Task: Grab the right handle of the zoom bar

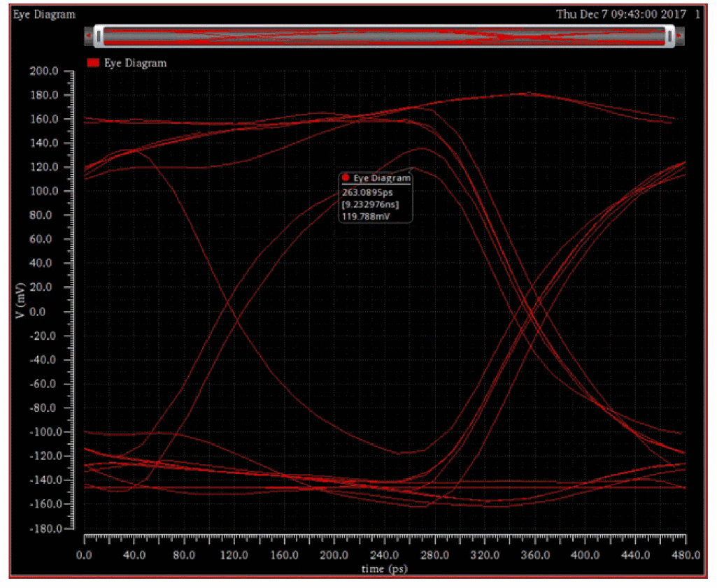Action: (x=670, y=35)
